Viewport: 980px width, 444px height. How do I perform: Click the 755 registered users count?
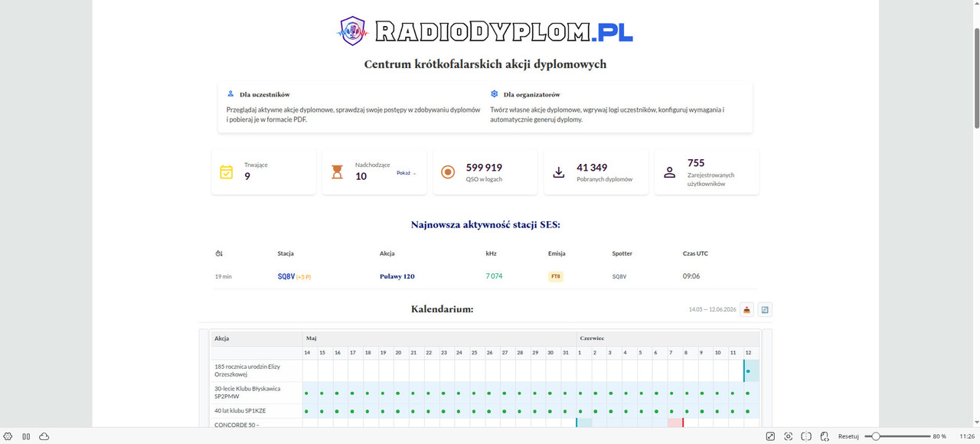696,163
